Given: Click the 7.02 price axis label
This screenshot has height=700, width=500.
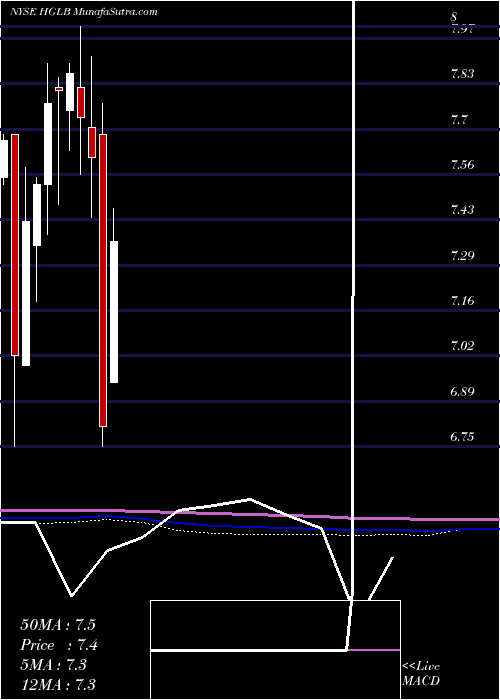Looking at the screenshot, I should click(462, 346).
